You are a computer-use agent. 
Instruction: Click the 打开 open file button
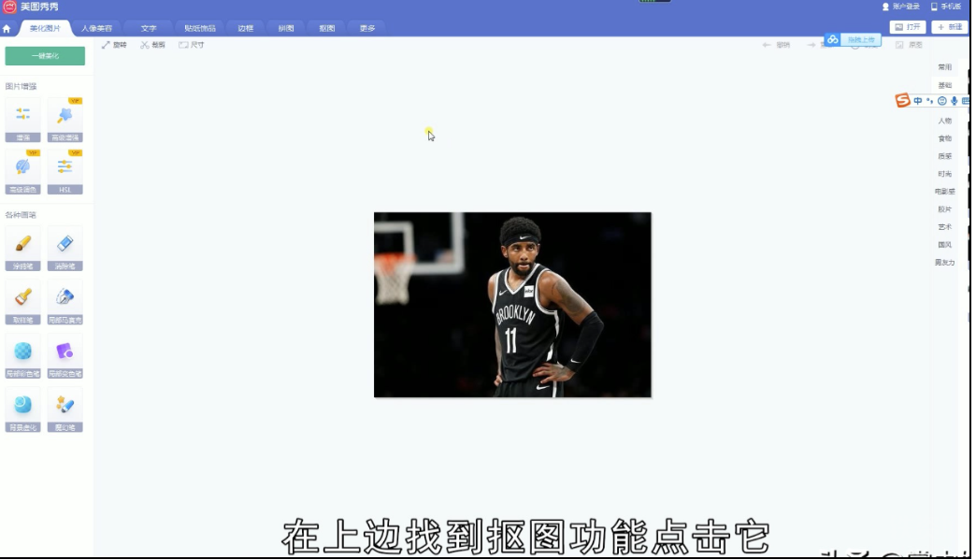click(908, 27)
